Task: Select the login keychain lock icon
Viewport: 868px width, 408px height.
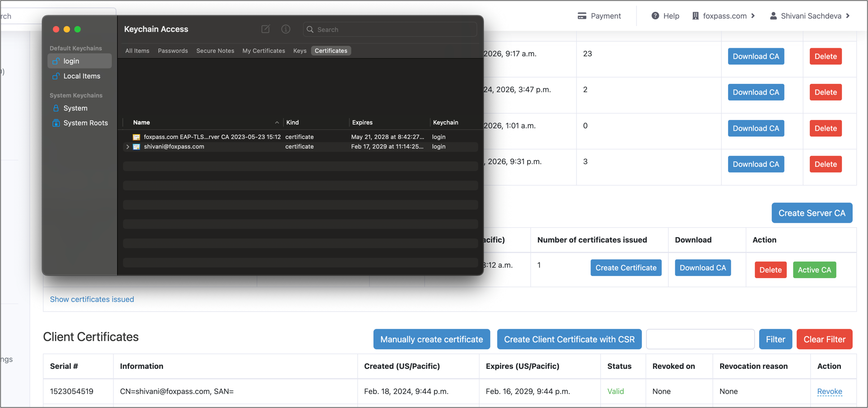Action: click(x=56, y=61)
